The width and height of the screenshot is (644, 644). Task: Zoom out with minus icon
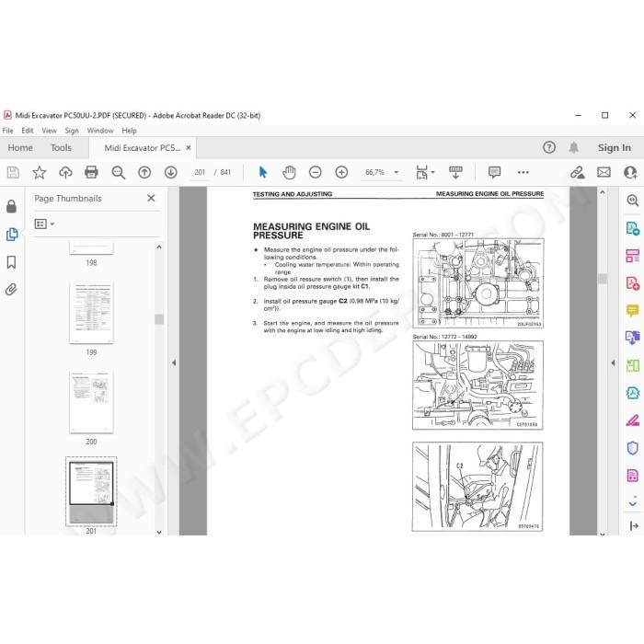(316, 173)
